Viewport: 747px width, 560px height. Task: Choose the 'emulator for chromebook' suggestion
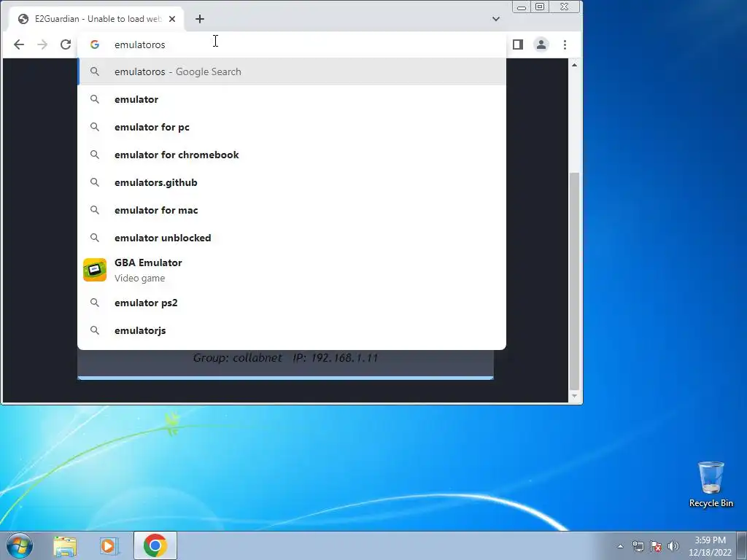[292, 155]
